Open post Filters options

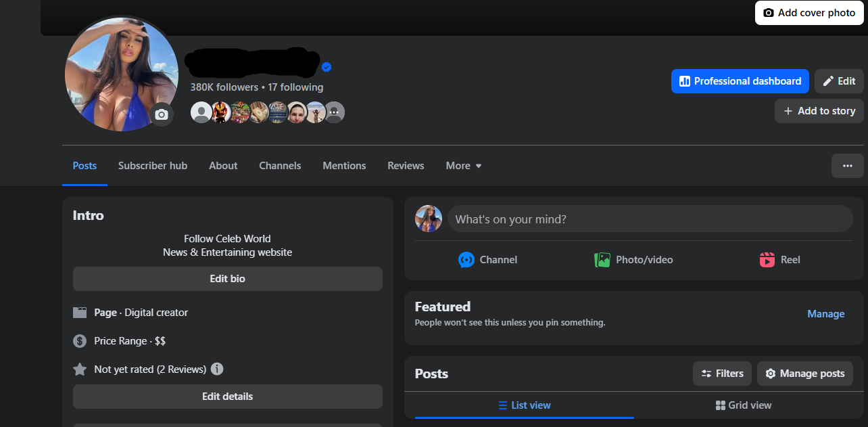(722, 374)
